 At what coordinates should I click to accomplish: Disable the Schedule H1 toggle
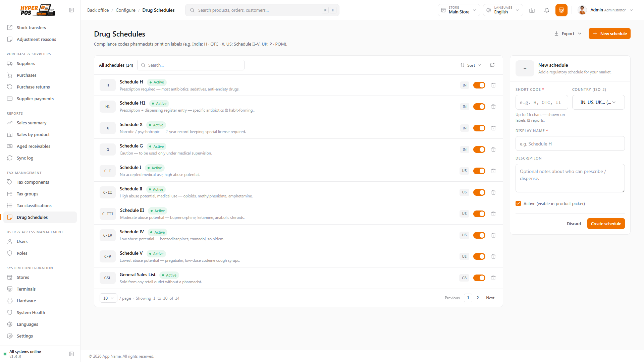coord(479,107)
